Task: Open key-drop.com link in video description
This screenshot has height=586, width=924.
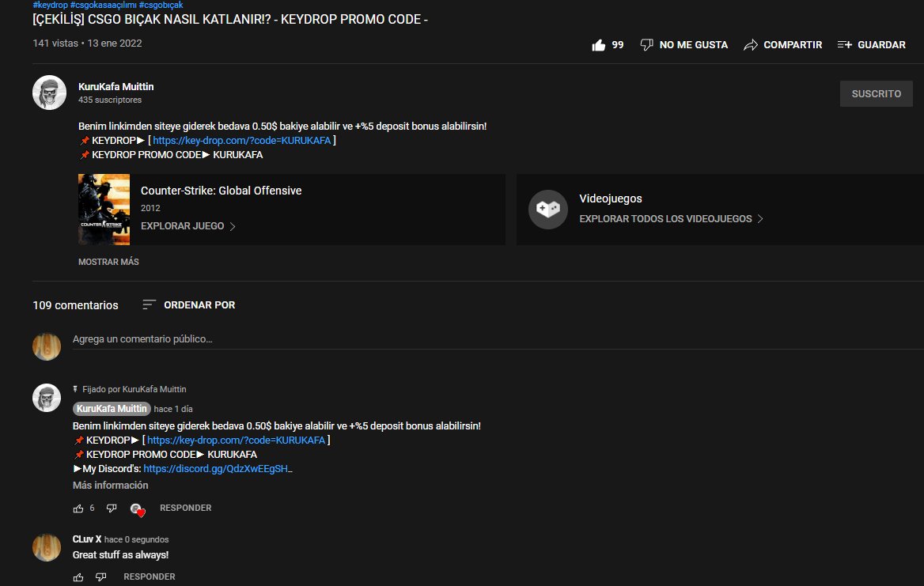Action: (x=241, y=140)
